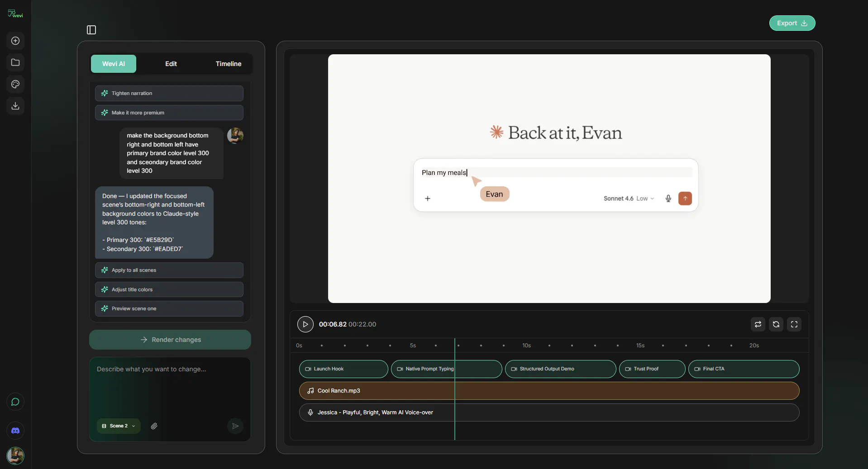Open the brand palette icon
868x469 pixels.
click(x=15, y=84)
